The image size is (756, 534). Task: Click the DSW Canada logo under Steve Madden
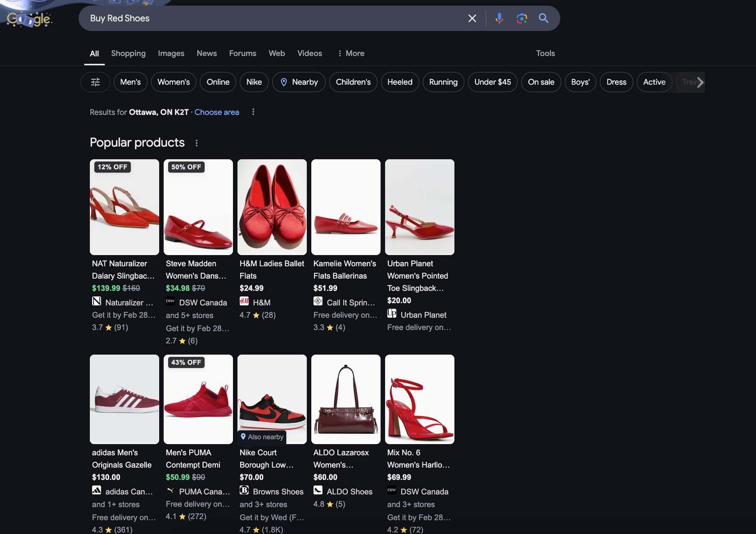(170, 301)
